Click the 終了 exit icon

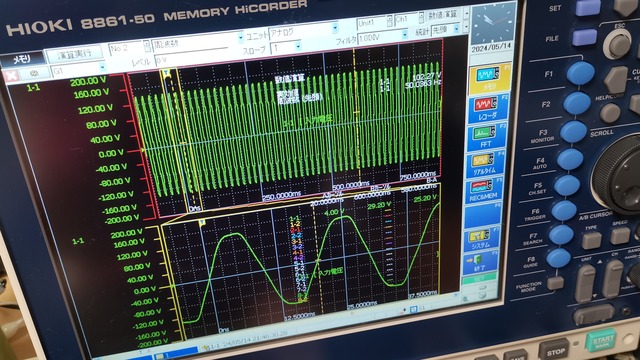click(x=480, y=262)
